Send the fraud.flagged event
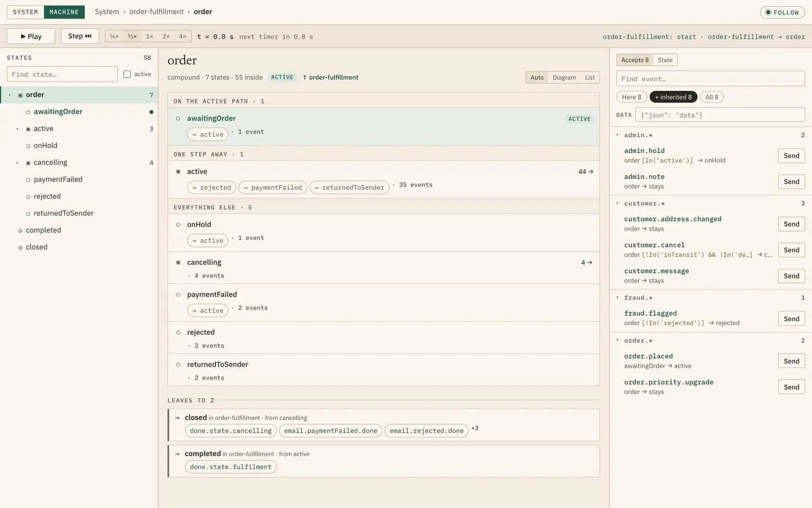The image size is (812, 508). pyautogui.click(x=791, y=319)
